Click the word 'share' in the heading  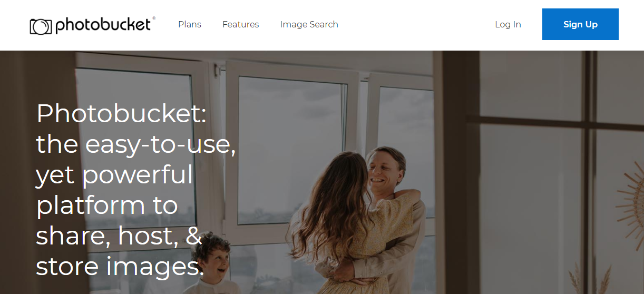73,236
